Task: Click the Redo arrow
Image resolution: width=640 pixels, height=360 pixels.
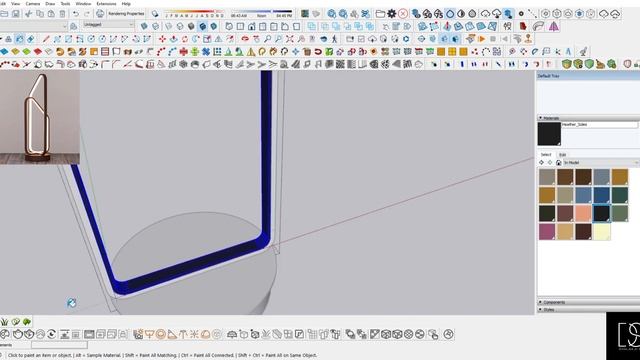Action: 87,14
